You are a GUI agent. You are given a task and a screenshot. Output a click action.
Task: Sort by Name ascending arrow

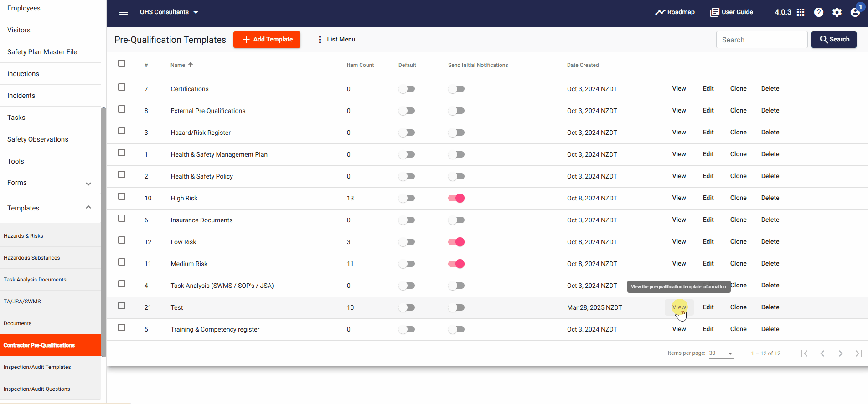191,65
